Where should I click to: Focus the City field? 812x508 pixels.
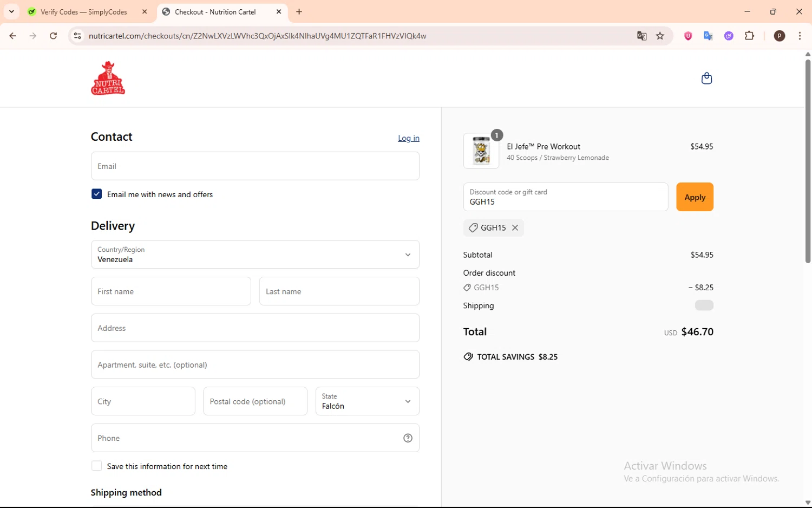pyautogui.click(x=143, y=401)
